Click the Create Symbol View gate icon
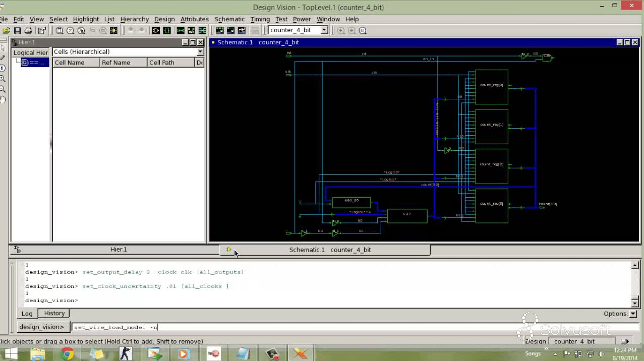 (156, 30)
